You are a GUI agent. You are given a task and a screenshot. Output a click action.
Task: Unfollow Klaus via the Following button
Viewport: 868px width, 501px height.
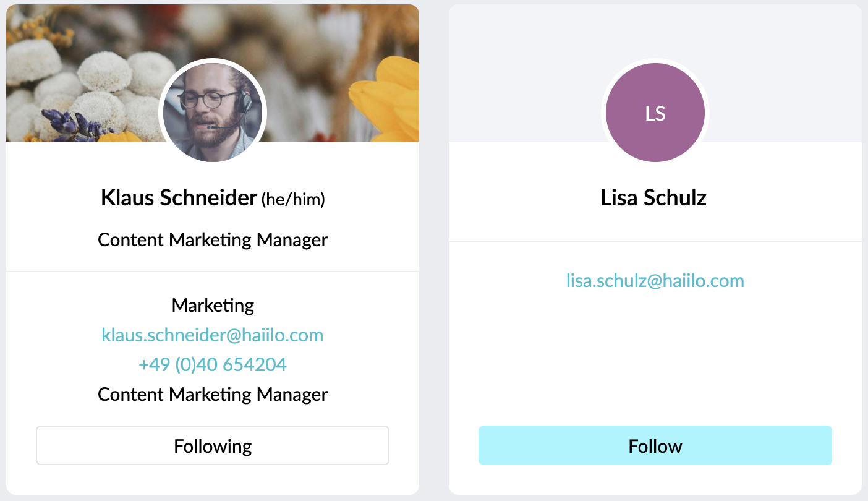point(212,445)
